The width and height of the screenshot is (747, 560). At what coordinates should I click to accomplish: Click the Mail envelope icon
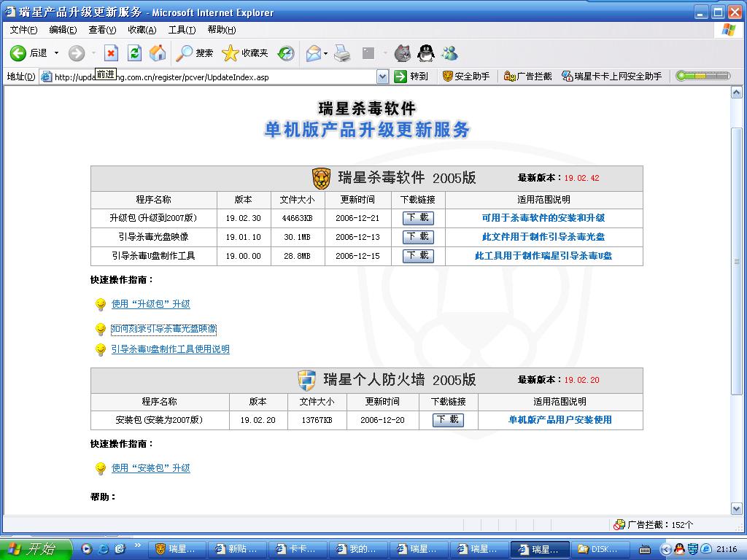click(314, 52)
